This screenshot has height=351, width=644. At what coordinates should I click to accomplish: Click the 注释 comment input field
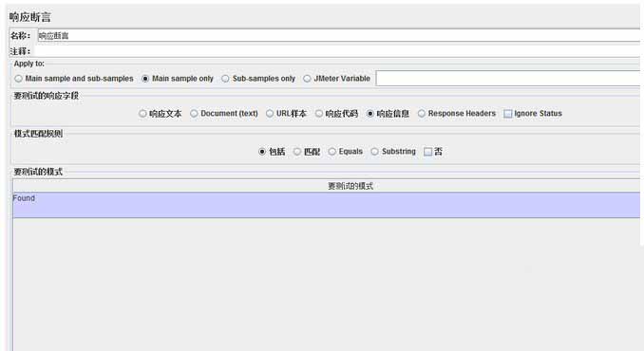[337, 51]
